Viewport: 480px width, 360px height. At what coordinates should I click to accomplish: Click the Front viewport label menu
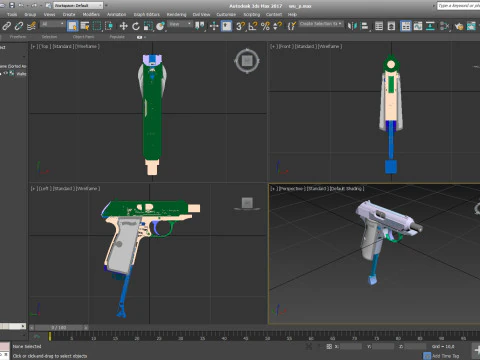pyautogui.click(x=285, y=46)
